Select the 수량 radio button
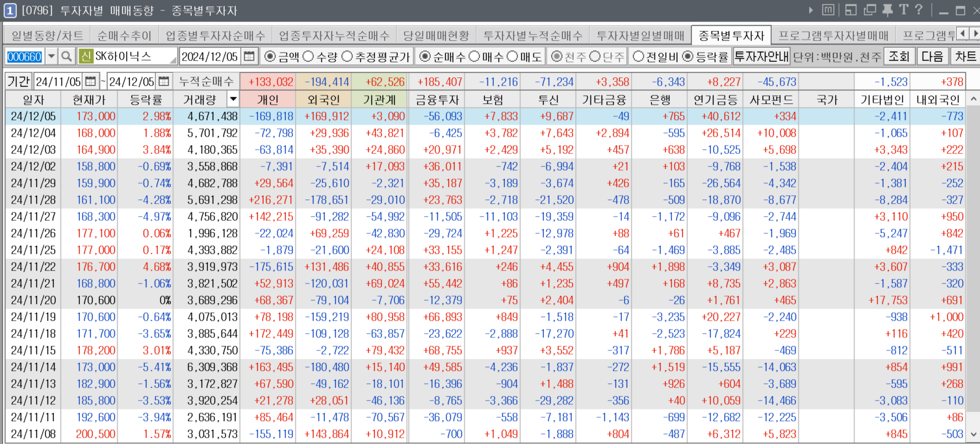Image resolution: width=980 pixels, height=444 pixels. coord(309,56)
